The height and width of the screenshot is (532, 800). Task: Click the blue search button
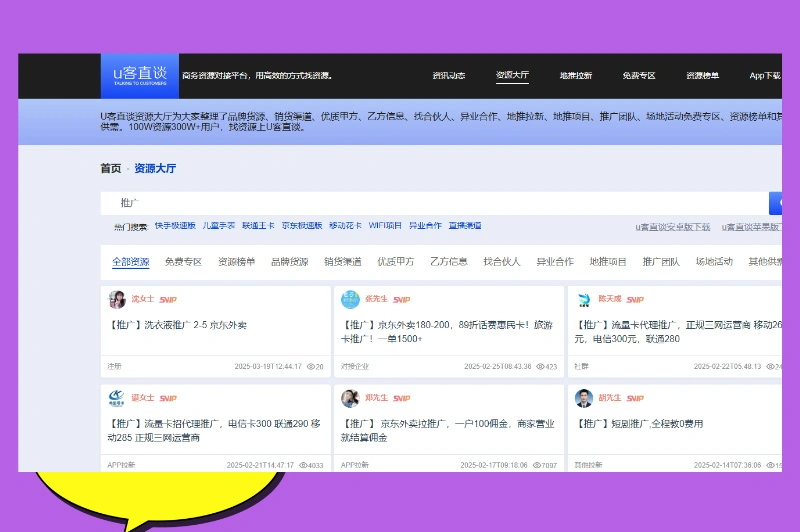(776, 203)
